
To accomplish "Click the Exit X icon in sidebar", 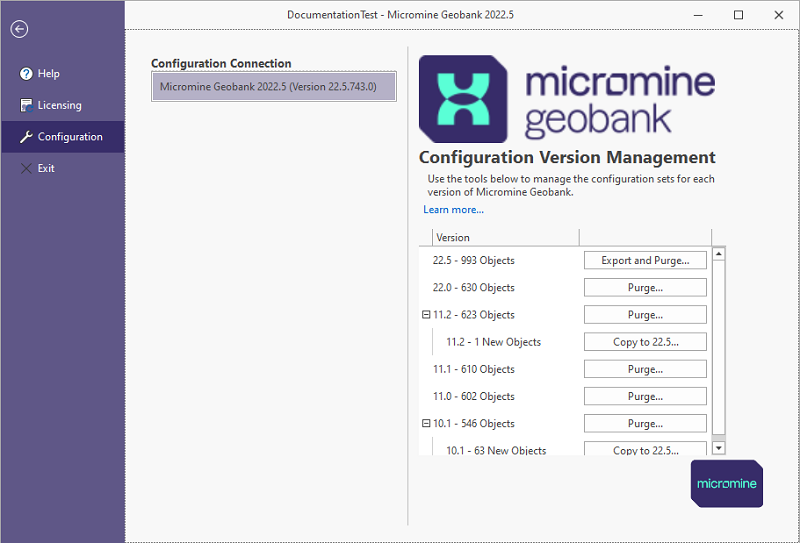I will 26,168.
